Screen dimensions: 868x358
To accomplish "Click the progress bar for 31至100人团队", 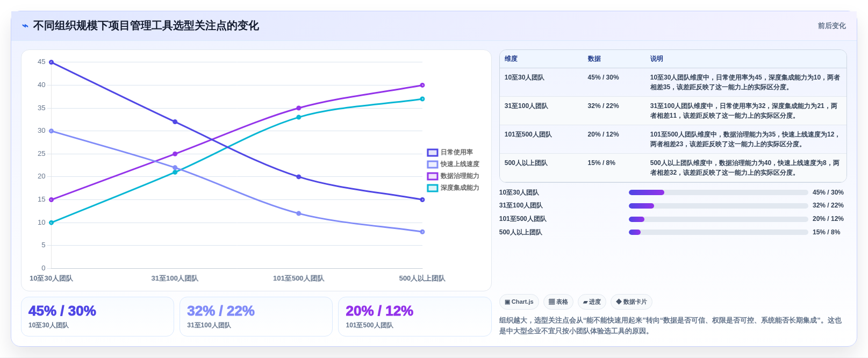I will click(719, 206).
